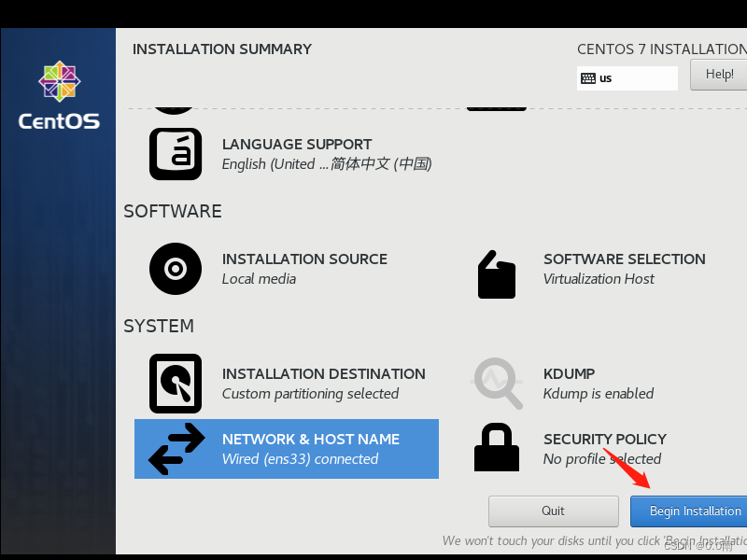This screenshot has width=747, height=560.
Task: Click the CENTOS 7 INSTALLATION title
Action: pyautogui.click(x=662, y=49)
